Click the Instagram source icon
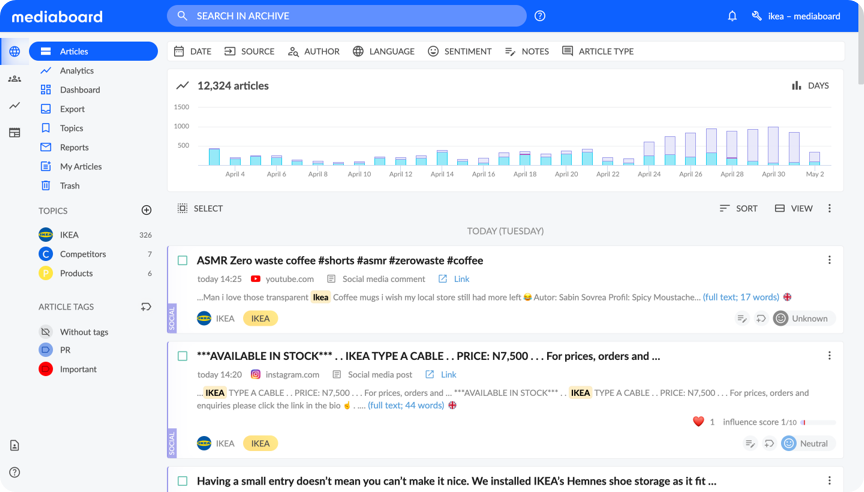Image resolution: width=864 pixels, height=492 pixels. (x=256, y=375)
